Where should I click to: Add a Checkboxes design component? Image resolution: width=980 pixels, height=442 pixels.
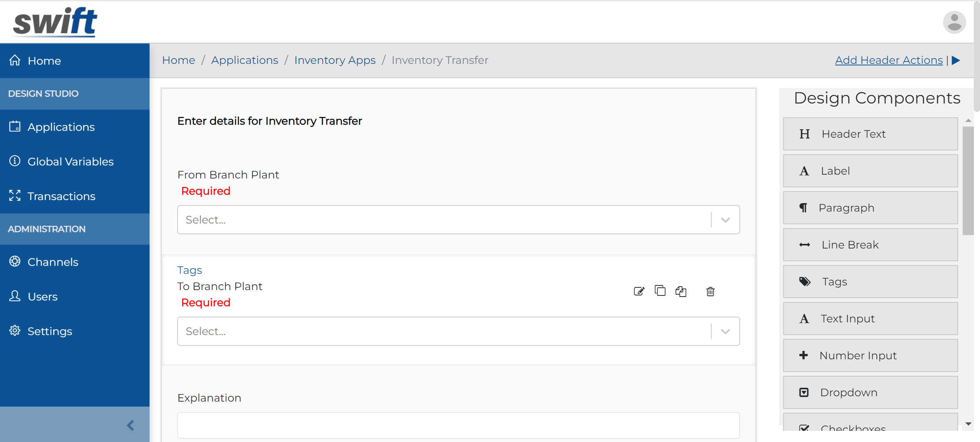tap(870, 427)
